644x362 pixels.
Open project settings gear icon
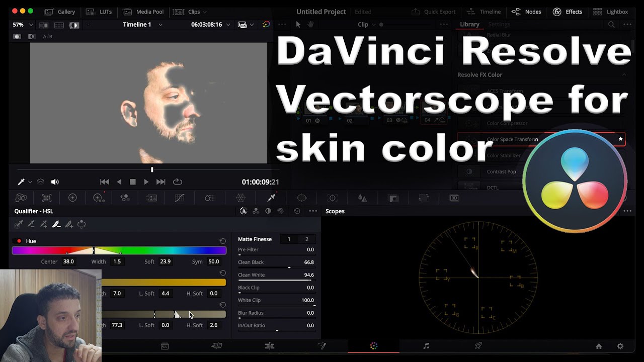620,346
